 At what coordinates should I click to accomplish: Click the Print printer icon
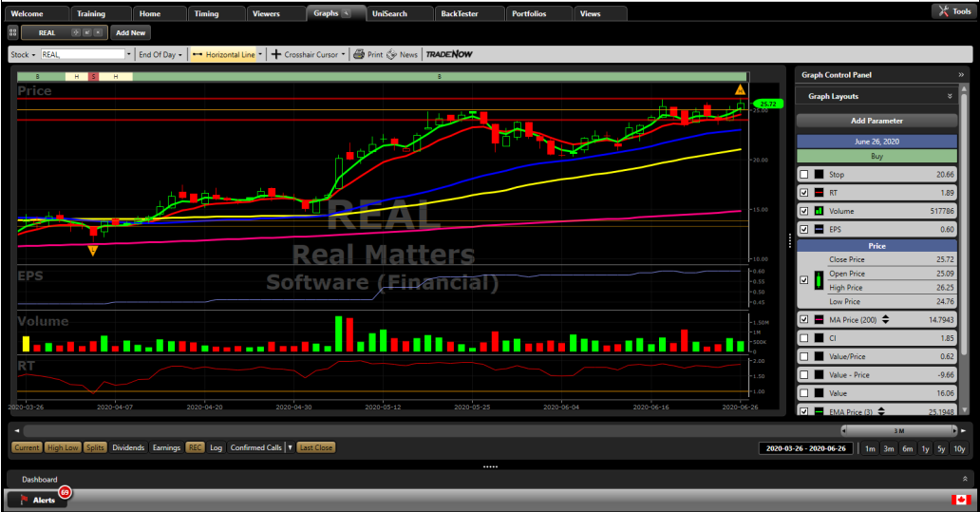pyautogui.click(x=359, y=54)
